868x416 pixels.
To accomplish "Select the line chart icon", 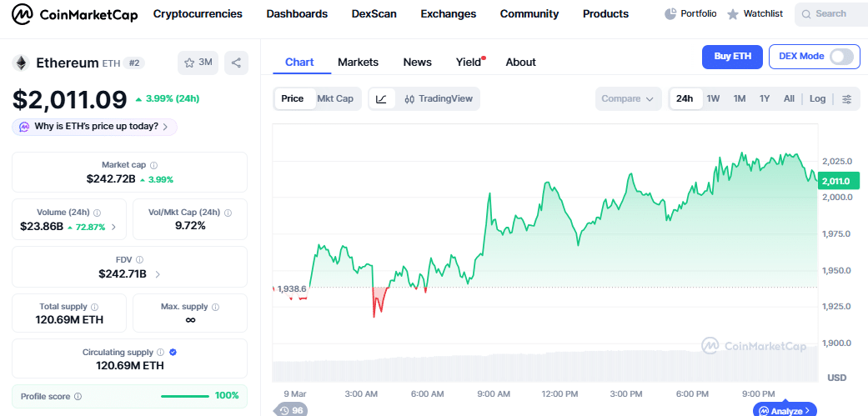I will [381, 99].
